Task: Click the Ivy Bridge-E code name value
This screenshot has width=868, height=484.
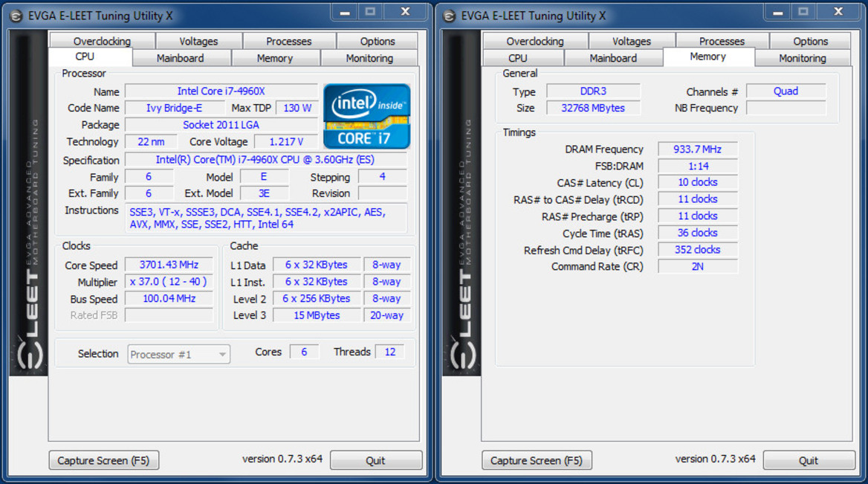Action: coord(175,108)
